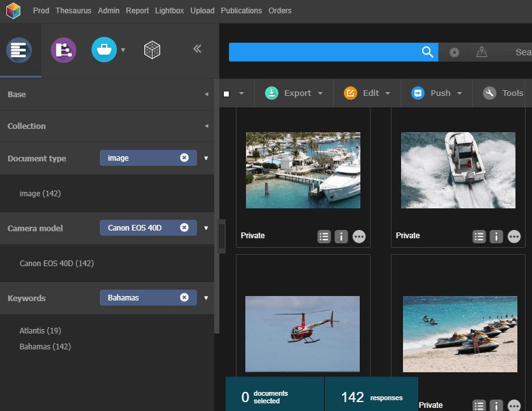Open the Publications menu
The image size is (532, 411).
[242, 11]
